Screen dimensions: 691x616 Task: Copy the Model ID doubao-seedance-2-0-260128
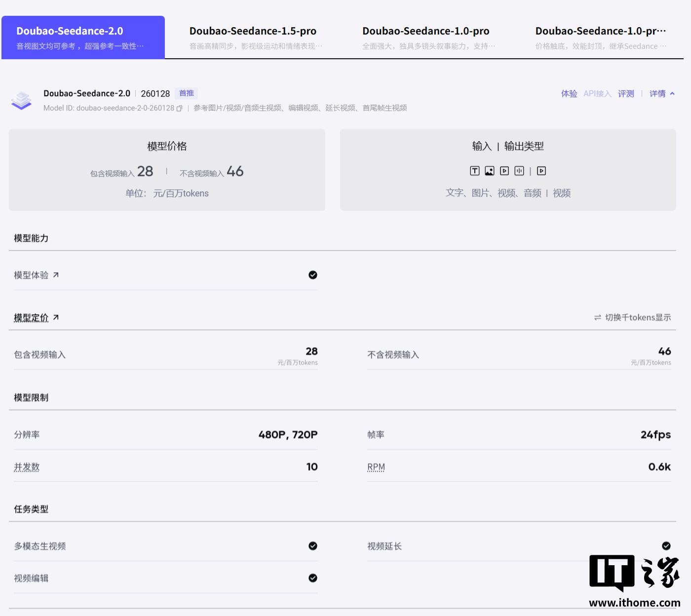[x=179, y=108]
